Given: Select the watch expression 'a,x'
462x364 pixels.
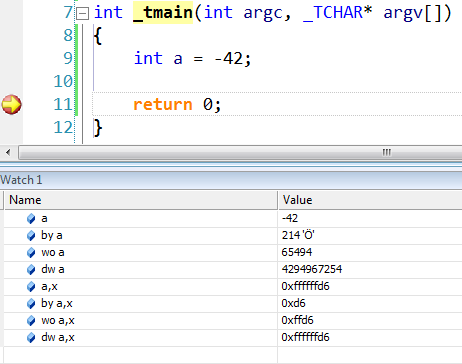Looking at the screenshot, I should coord(49,287).
